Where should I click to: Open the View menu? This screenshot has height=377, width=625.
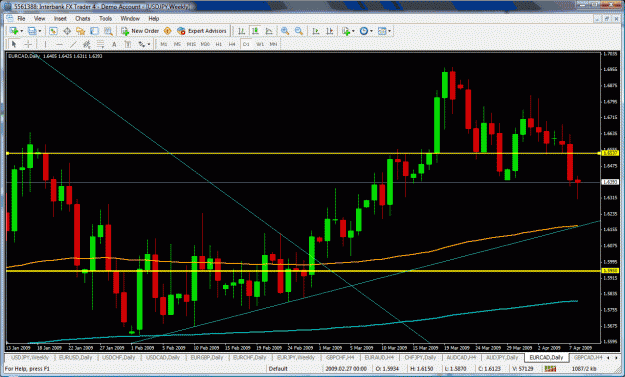pos(39,18)
